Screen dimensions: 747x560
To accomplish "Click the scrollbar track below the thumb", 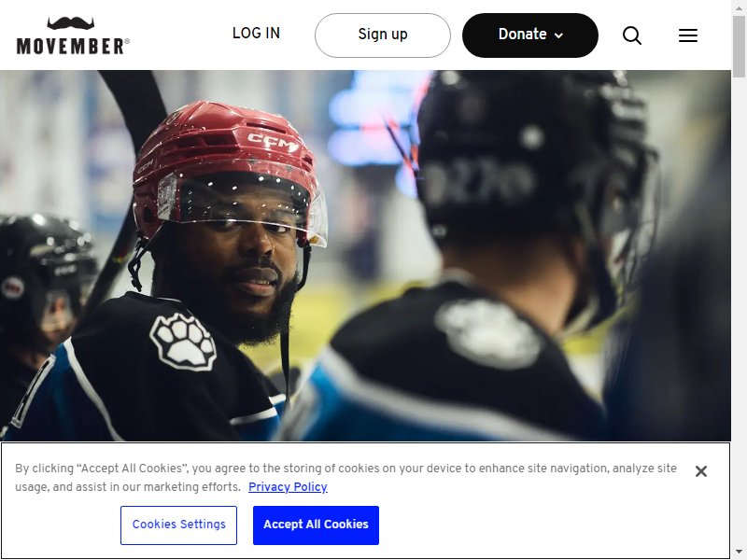I will (739, 310).
